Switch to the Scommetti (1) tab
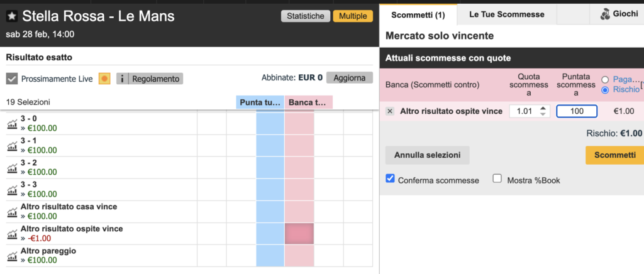The width and height of the screenshot is (644, 274). pos(418,15)
